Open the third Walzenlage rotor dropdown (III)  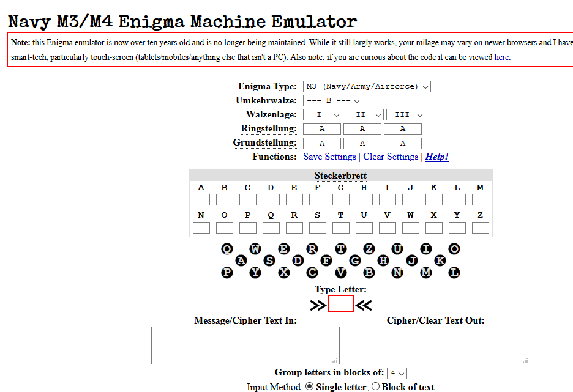click(406, 114)
